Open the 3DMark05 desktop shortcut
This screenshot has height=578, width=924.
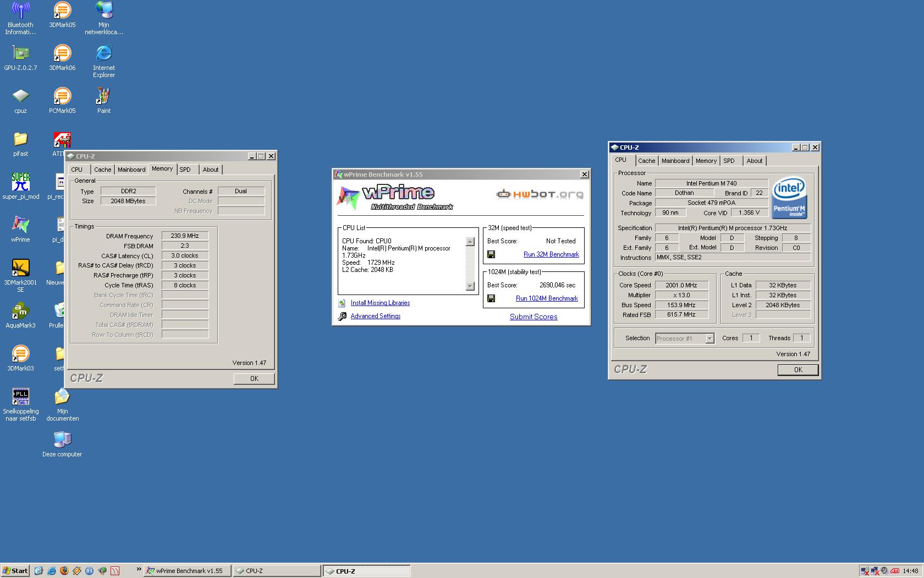coord(62,15)
